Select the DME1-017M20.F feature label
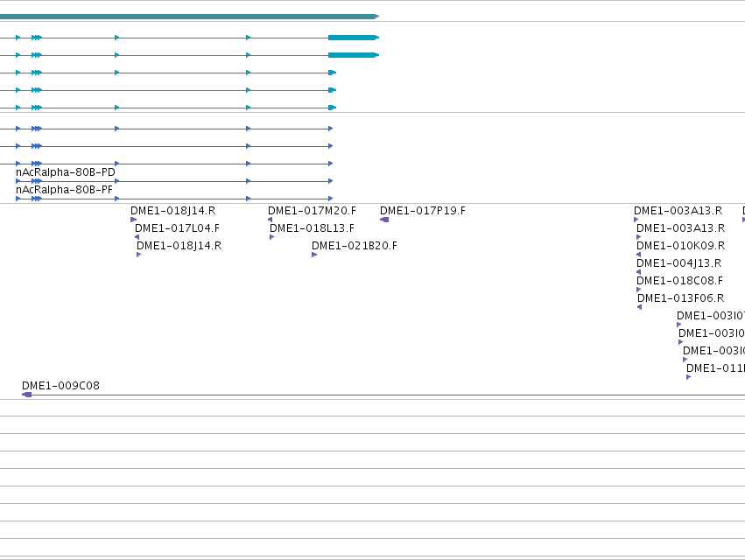745x560 pixels. click(x=312, y=210)
